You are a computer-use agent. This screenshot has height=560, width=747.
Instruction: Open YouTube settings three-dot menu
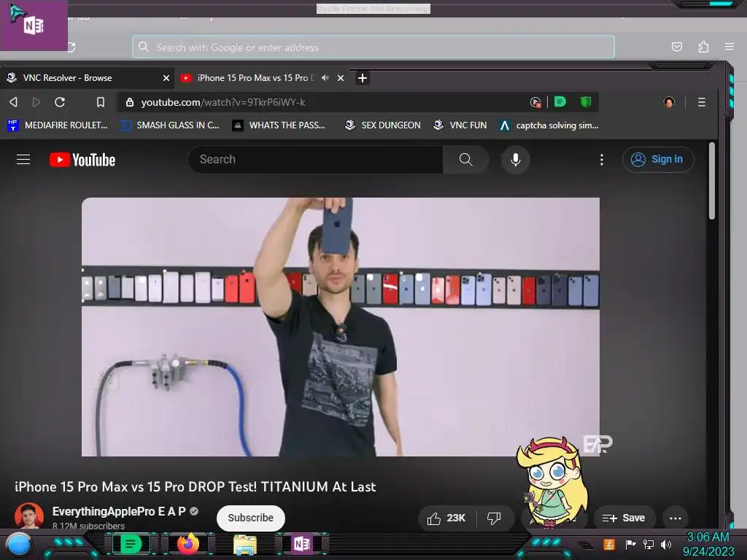tap(602, 160)
